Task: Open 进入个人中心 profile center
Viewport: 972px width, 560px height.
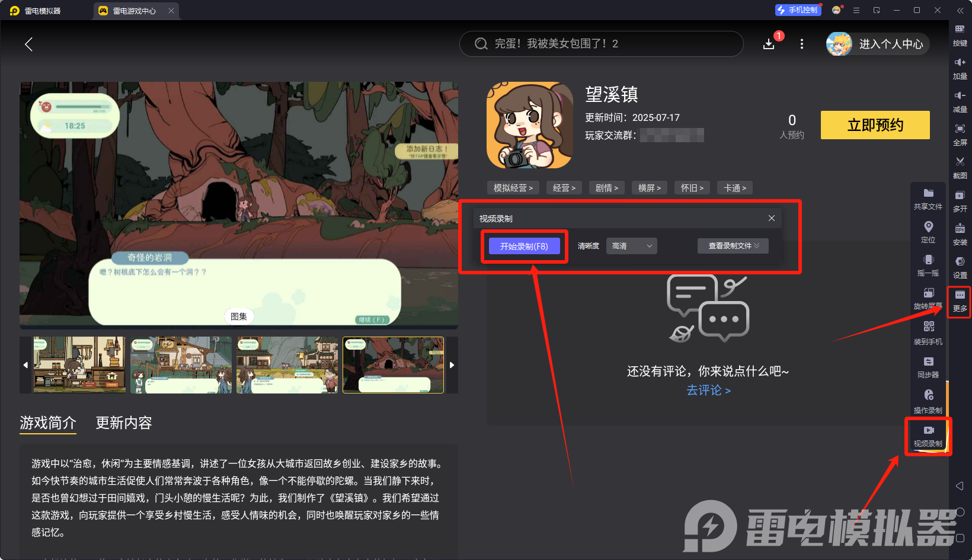Action: tap(878, 44)
